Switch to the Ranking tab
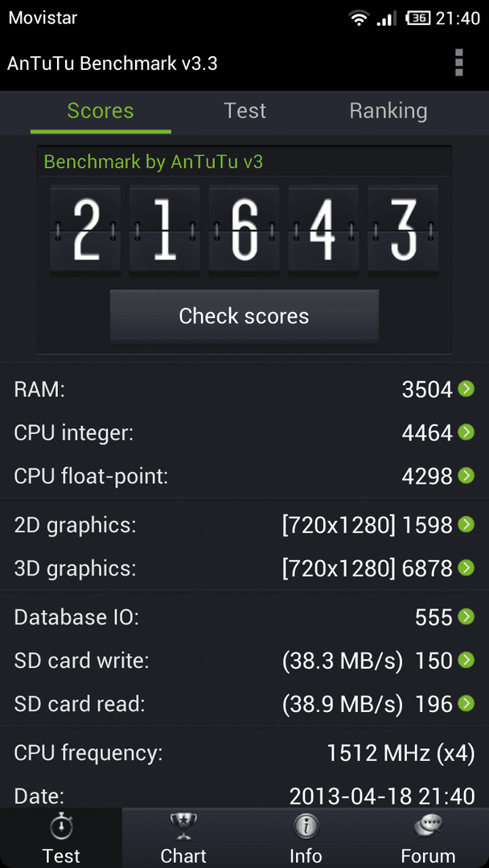489x868 pixels. point(388,111)
